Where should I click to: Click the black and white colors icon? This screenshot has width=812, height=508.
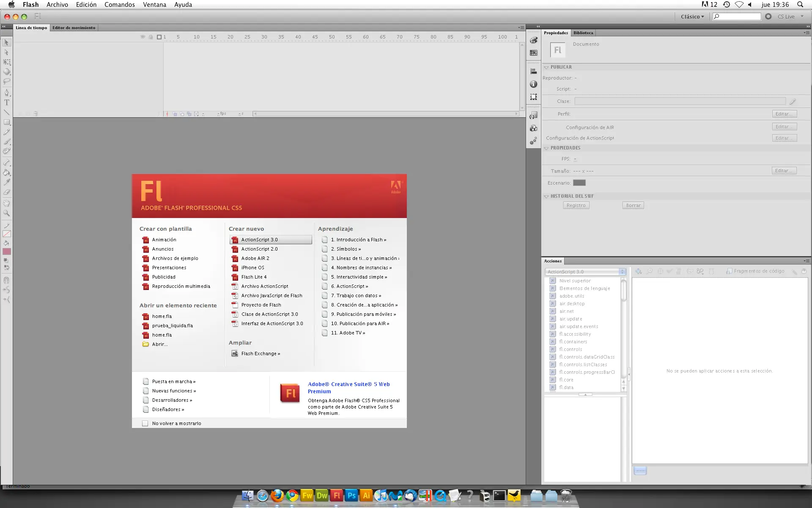pyautogui.click(x=6, y=260)
